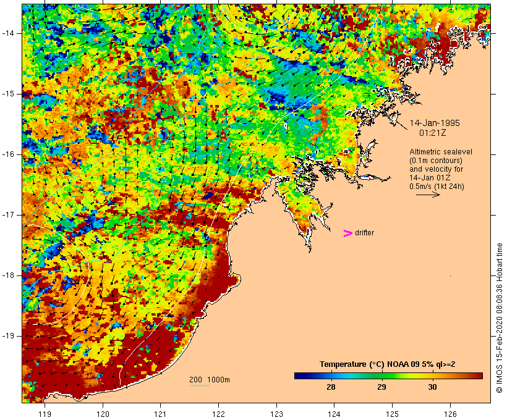The height and width of the screenshot is (420, 507).
Task: Click latitude axis label -17
Action: tap(8, 215)
